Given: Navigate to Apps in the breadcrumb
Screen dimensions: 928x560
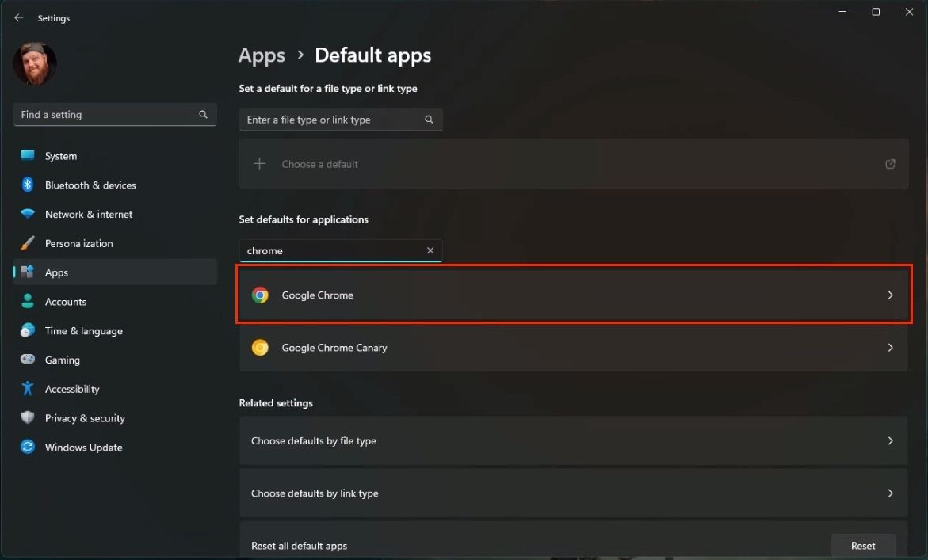Looking at the screenshot, I should coord(262,55).
